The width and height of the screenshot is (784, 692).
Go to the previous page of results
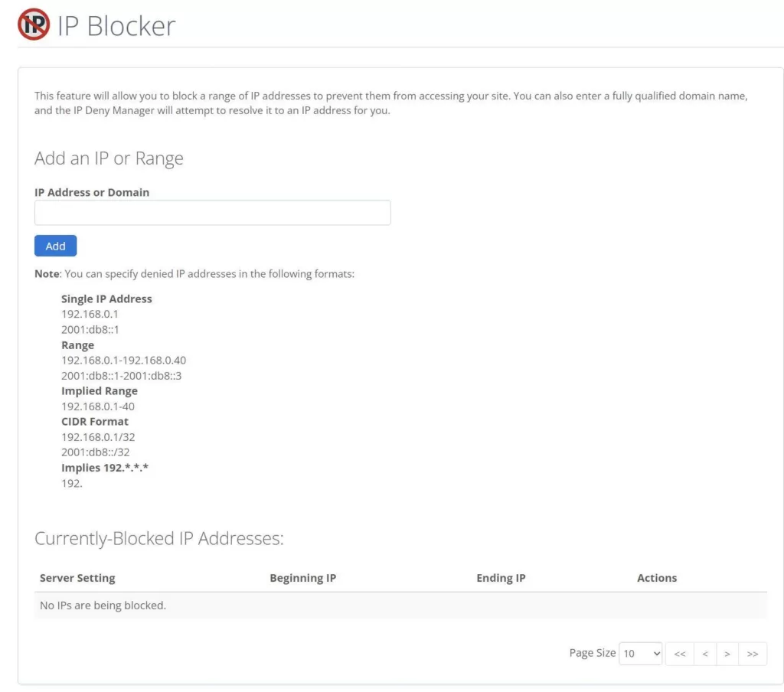704,654
